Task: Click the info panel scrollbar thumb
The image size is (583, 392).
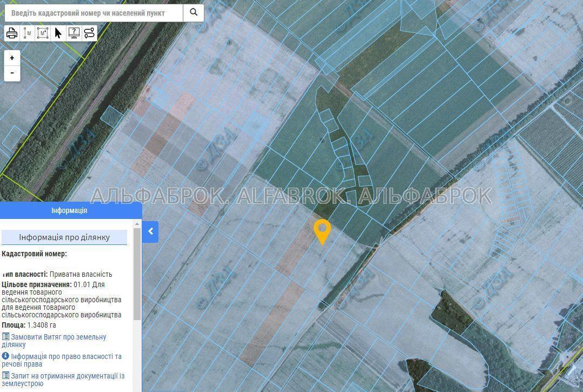Action: (137, 274)
